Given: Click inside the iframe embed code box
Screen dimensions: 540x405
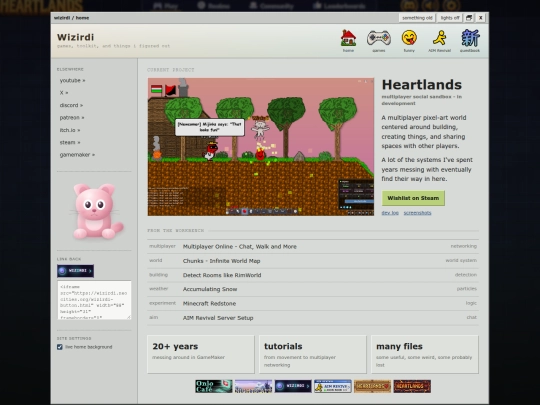Looking at the screenshot, I should point(94,300).
